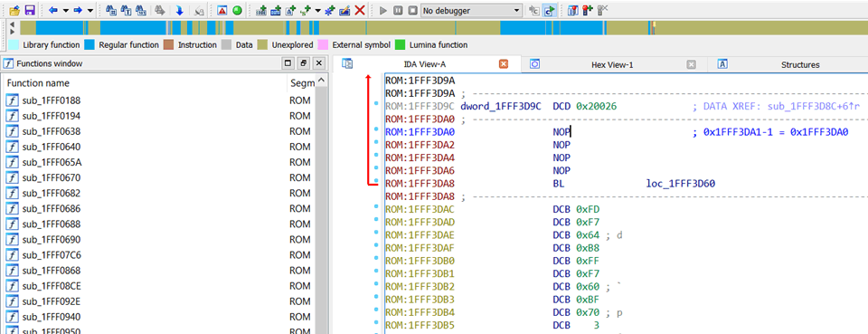
Task: Click the greyed attach-to-process 'C' icon
Action: pyautogui.click(x=534, y=10)
